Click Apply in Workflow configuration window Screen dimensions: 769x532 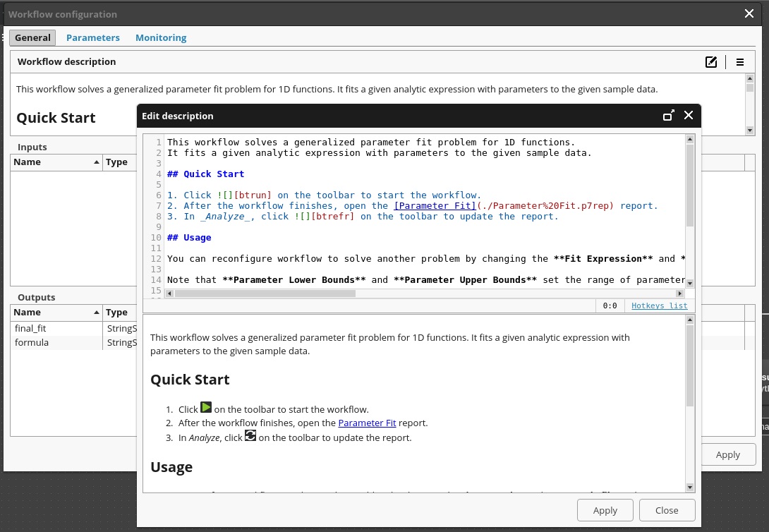[x=728, y=455]
